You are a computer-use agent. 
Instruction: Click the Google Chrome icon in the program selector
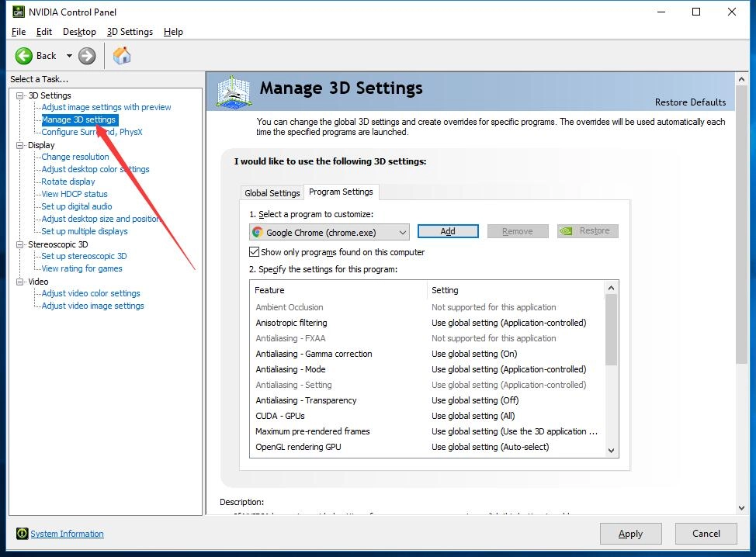click(x=258, y=232)
